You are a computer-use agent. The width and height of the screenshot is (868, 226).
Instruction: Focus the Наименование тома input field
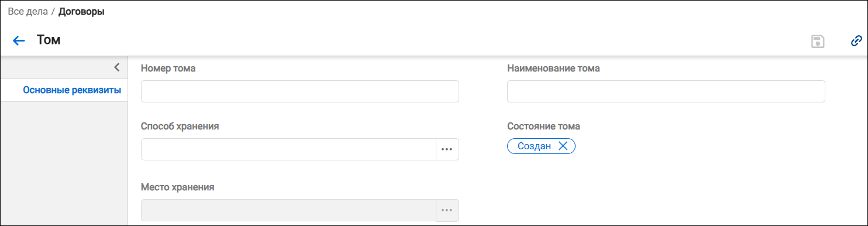(x=666, y=91)
